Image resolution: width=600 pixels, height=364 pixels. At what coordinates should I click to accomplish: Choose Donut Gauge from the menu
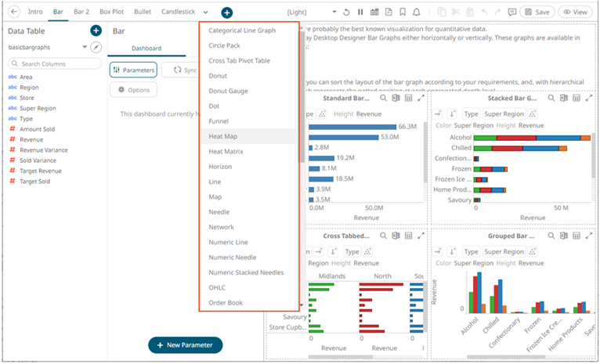click(x=228, y=91)
